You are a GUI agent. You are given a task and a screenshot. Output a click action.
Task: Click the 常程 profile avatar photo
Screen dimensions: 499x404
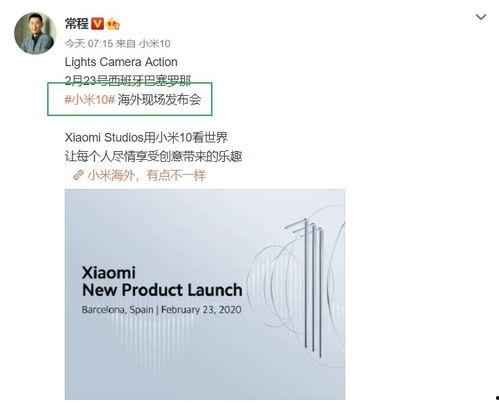click(x=35, y=33)
